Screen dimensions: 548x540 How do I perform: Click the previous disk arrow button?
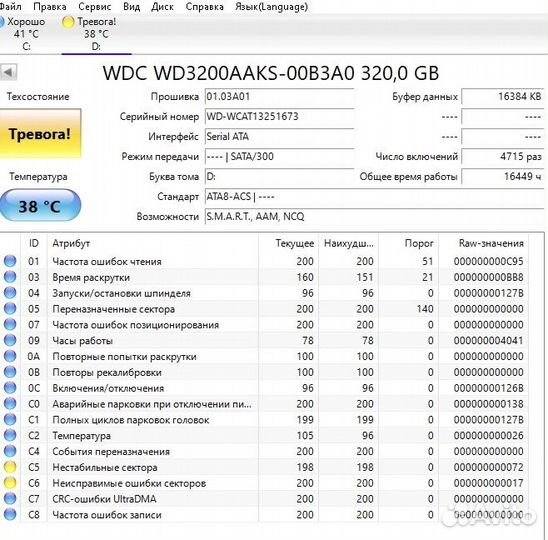(x=8, y=72)
